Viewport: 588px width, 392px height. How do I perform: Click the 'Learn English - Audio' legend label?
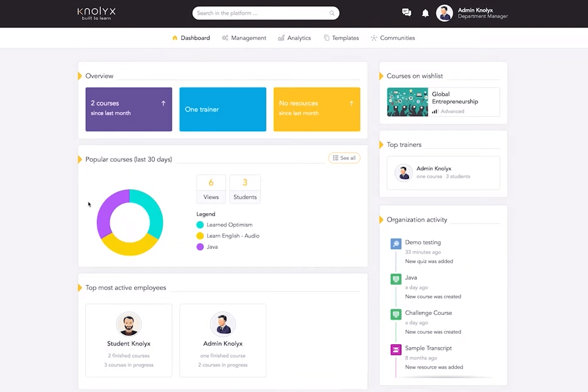tap(233, 236)
